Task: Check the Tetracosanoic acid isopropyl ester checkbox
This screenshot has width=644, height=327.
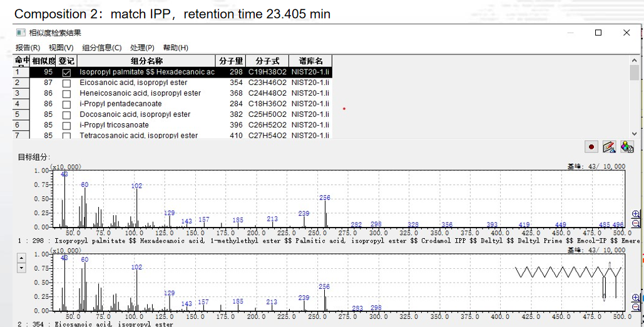Action: coord(66,136)
